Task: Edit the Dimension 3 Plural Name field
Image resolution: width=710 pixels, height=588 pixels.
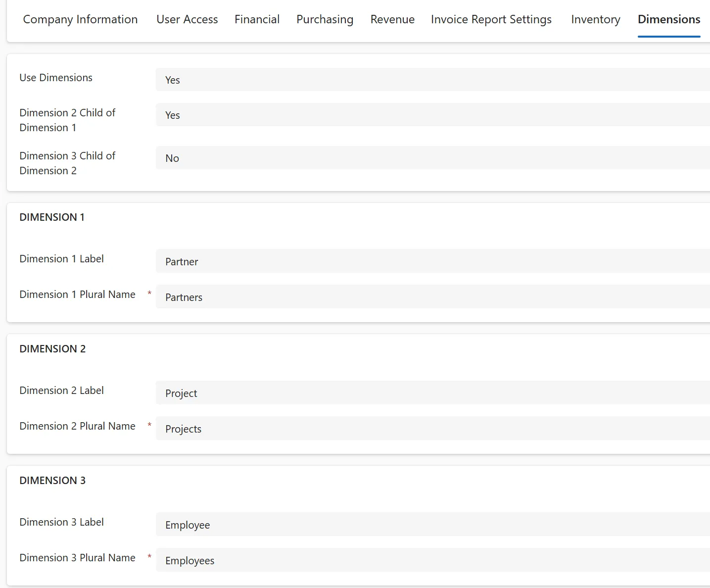Action: click(x=433, y=560)
